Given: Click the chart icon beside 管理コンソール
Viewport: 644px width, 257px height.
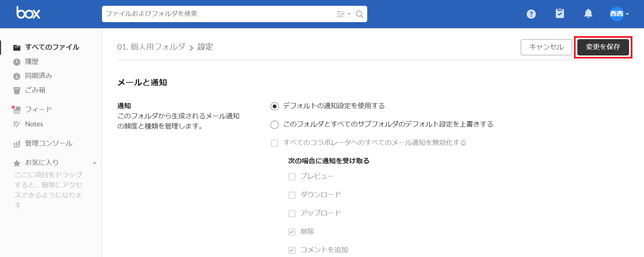Looking at the screenshot, I should pos(17,144).
